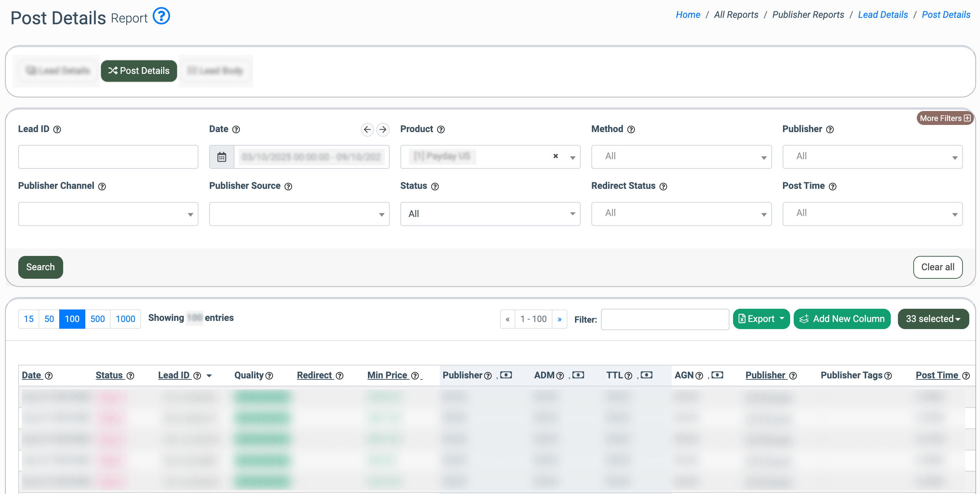Click the help icon next to Lead ID filter

click(57, 130)
